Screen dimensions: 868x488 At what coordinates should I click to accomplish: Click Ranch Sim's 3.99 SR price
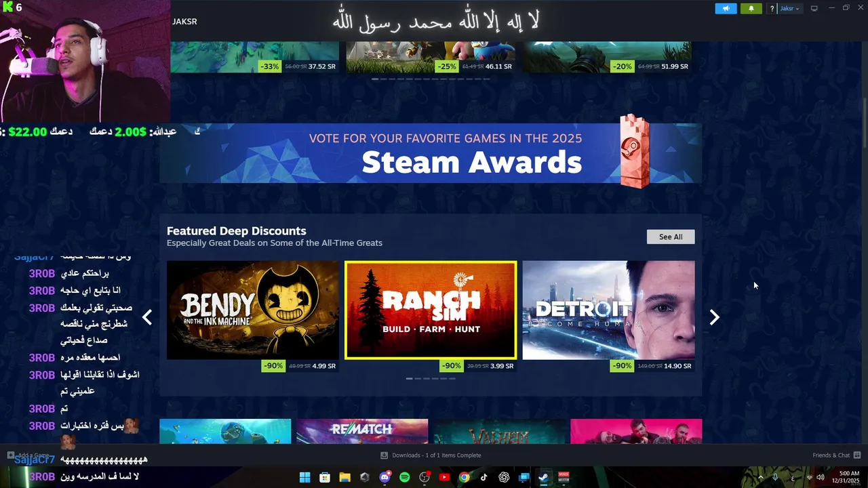coord(501,366)
